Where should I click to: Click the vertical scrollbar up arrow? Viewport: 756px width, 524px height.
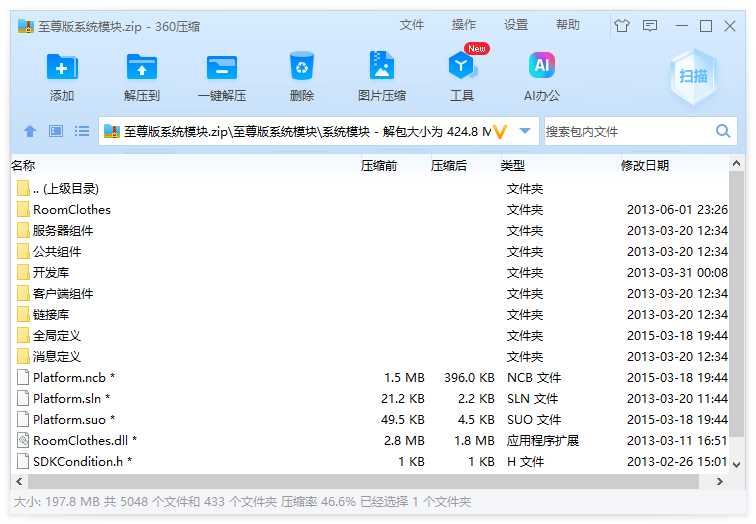[x=736, y=164]
